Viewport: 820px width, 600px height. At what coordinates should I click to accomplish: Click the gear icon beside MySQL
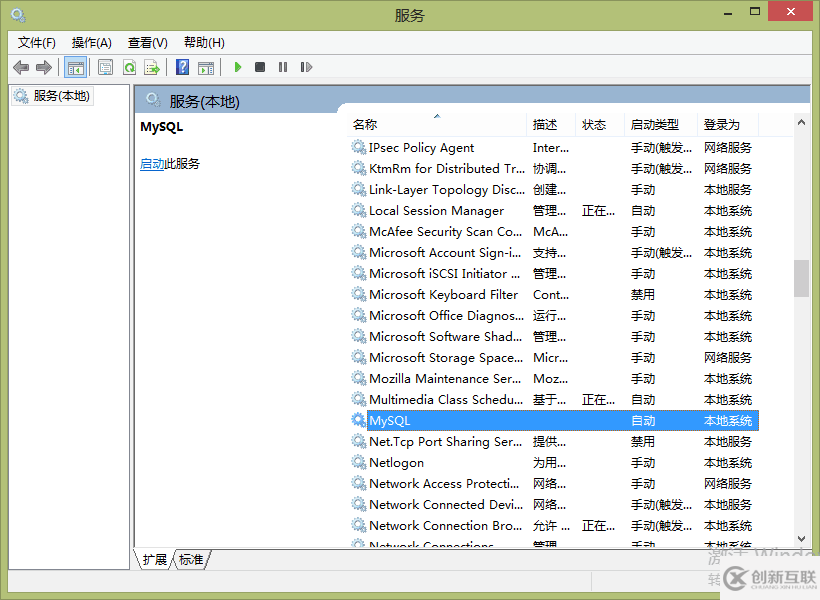pyautogui.click(x=358, y=420)
